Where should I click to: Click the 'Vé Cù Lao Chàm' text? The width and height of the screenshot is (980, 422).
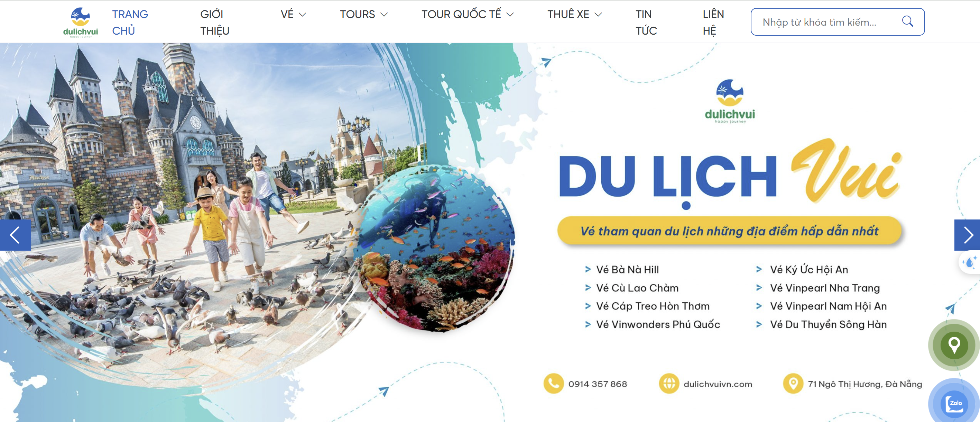tap(637, 288)
